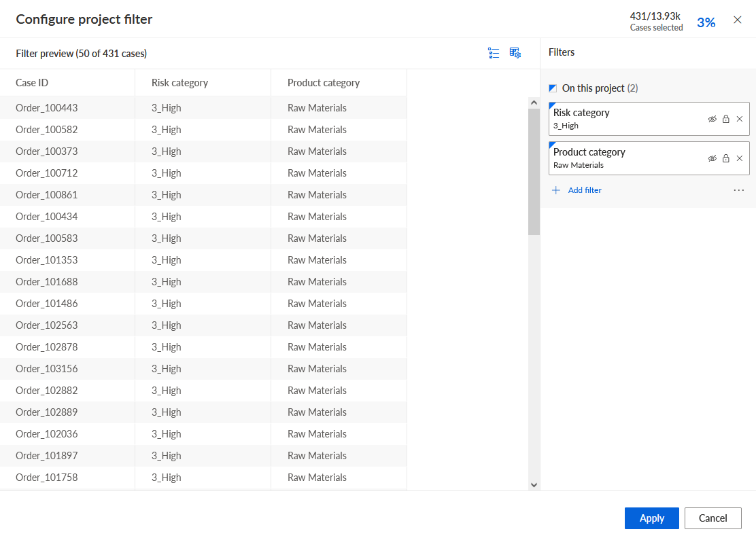This screenshot has height=538, width=756.
Task: Select row Order_100582
Action: click(203, 130)
